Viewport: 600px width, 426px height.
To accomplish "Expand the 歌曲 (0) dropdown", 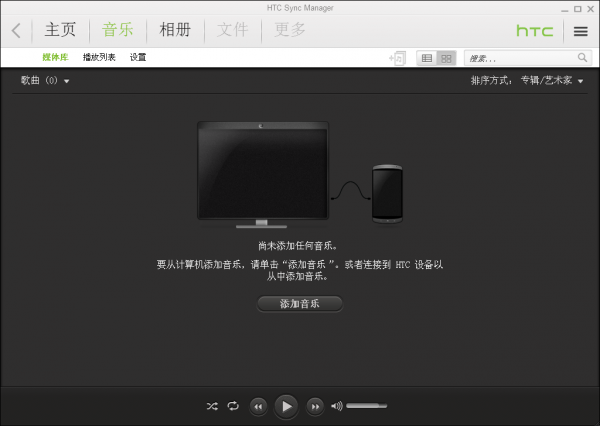I will pos(45,80).
